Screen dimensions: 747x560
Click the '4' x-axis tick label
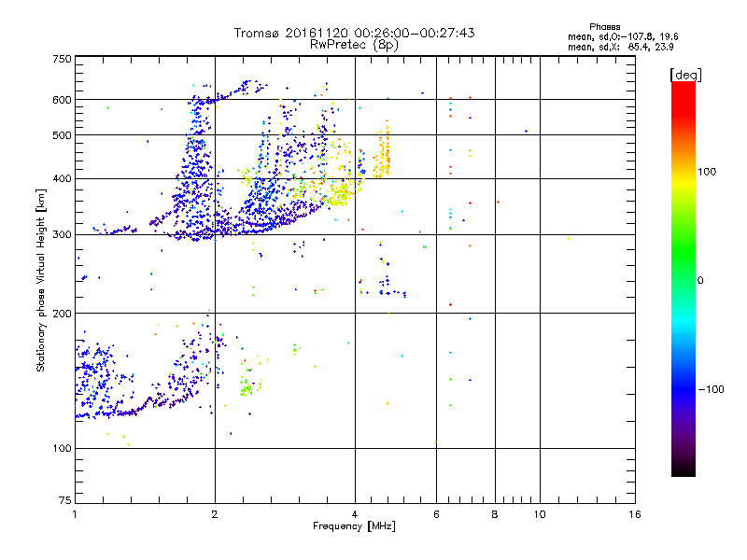[x=355, y=514]
